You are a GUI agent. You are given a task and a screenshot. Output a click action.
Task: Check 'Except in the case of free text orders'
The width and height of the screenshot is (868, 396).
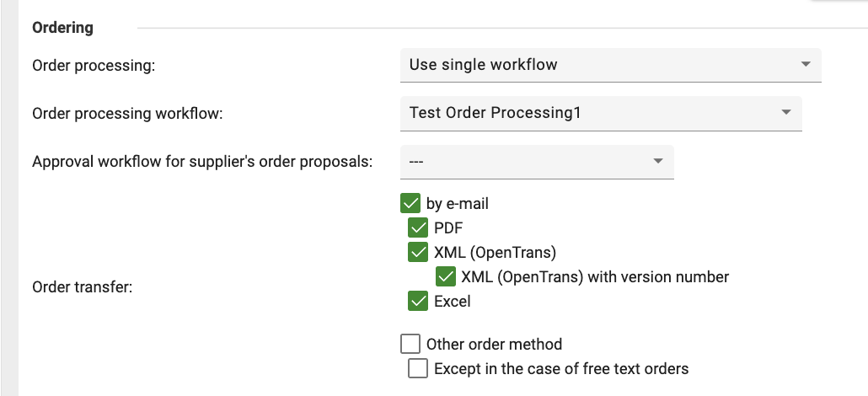(x=418, y=368)
